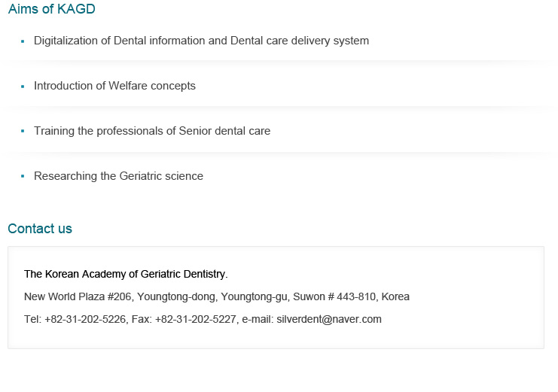Click the 'Suwon # 443-810' postal text
The image size is (558, 392).
coord(334,296)
